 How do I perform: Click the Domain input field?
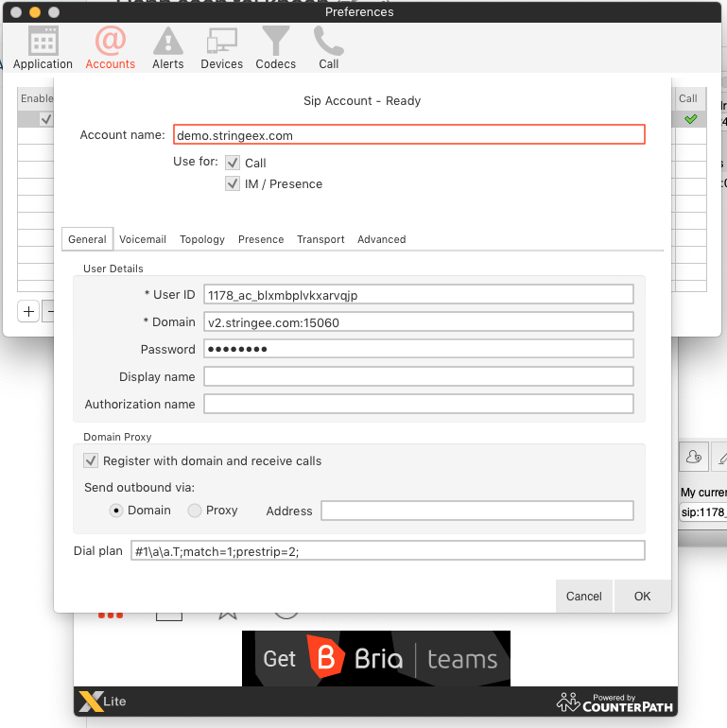coord(419,321)
